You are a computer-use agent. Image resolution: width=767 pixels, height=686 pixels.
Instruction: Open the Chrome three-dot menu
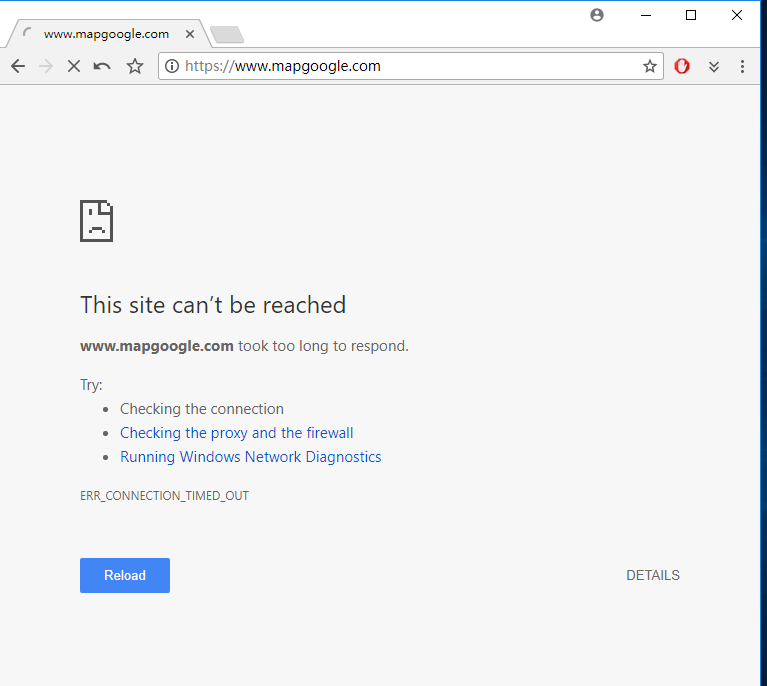pyautogui.click(x=743, y=67)
